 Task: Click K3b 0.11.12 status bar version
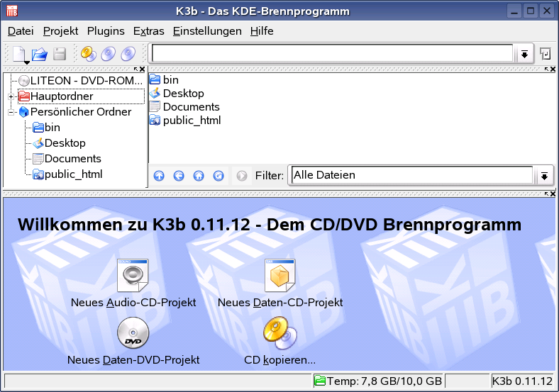(522, 381)
